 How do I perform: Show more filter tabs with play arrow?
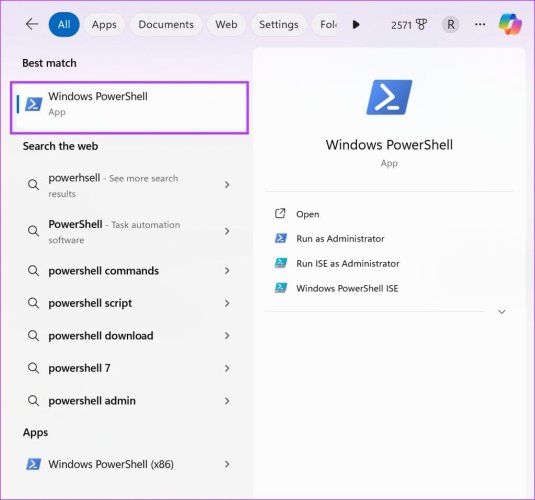[x=356, y=25]
